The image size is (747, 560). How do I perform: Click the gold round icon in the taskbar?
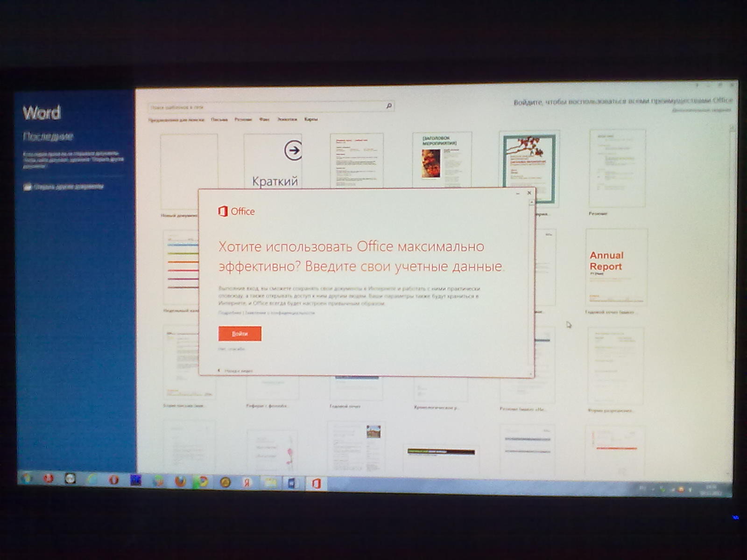click(x=225, y=482)
